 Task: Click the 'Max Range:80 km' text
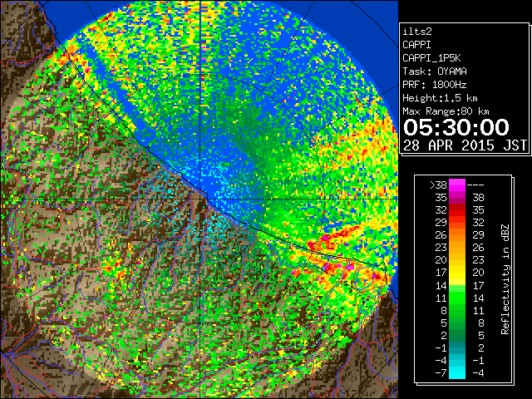[x=446, y=111]
